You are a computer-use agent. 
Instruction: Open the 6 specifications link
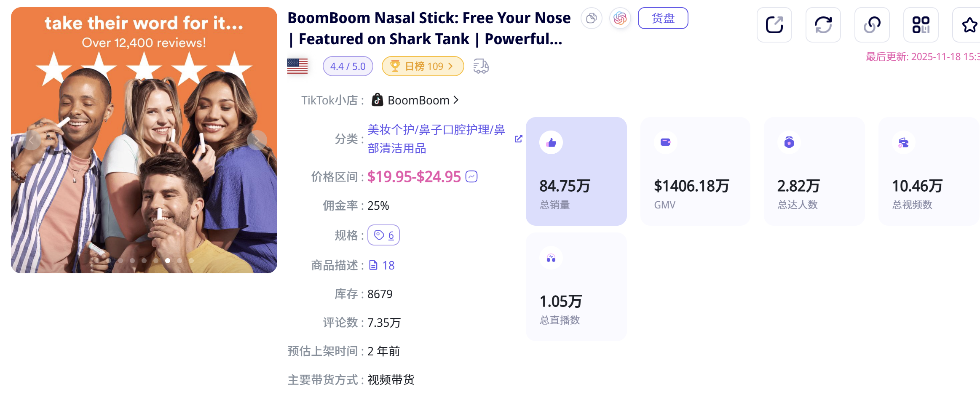point(383,235)
